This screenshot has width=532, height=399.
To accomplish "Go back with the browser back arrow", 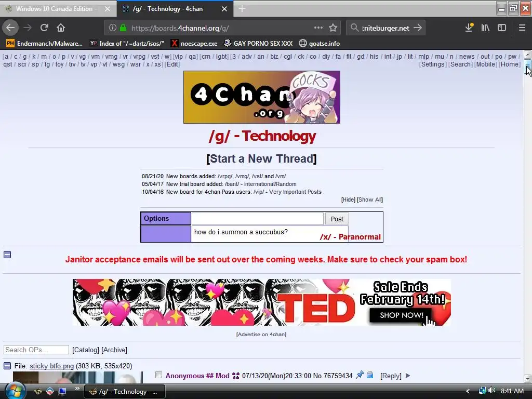I will point(10,28).
